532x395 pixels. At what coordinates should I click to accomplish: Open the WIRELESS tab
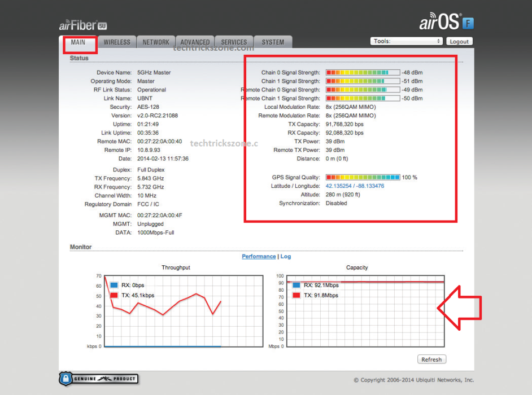pos(117,42)
